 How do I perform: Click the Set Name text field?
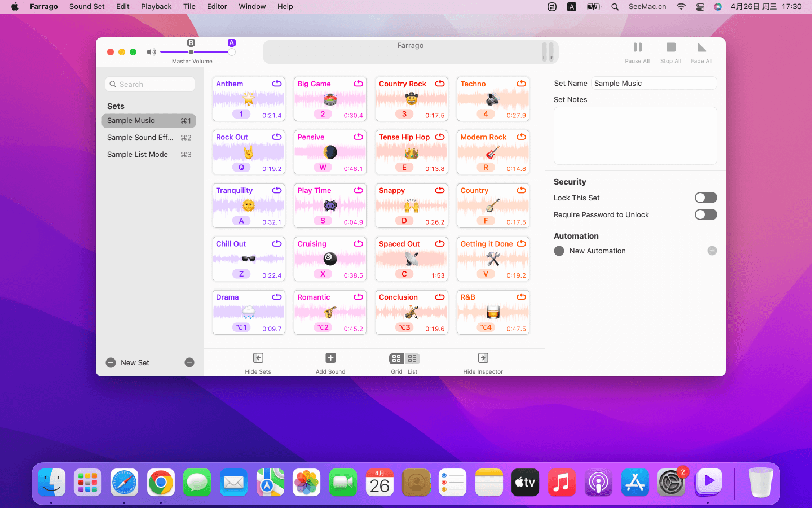654,83
